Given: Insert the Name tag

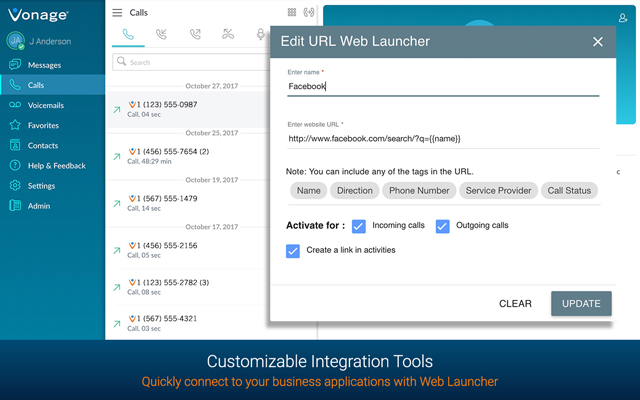Looking at the screenshot, I should tap(309, 191).
